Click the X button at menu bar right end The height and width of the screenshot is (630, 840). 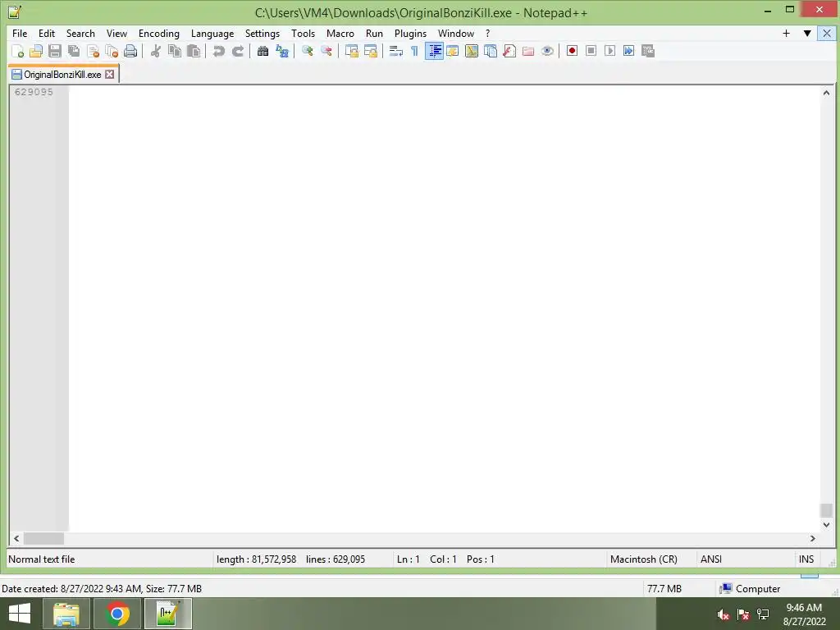827,33
